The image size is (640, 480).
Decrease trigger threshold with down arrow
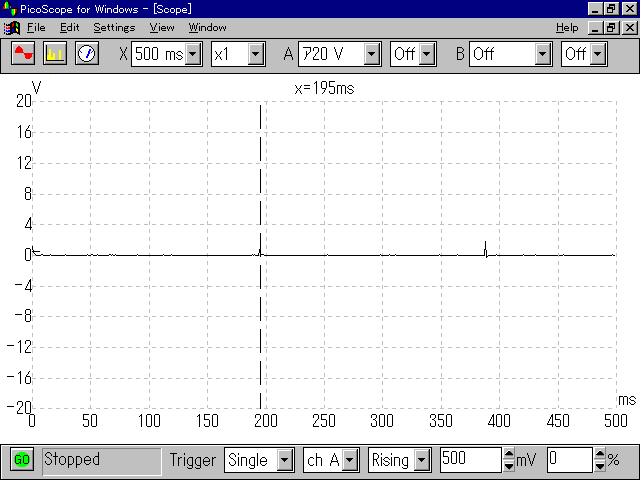(509, 466)
